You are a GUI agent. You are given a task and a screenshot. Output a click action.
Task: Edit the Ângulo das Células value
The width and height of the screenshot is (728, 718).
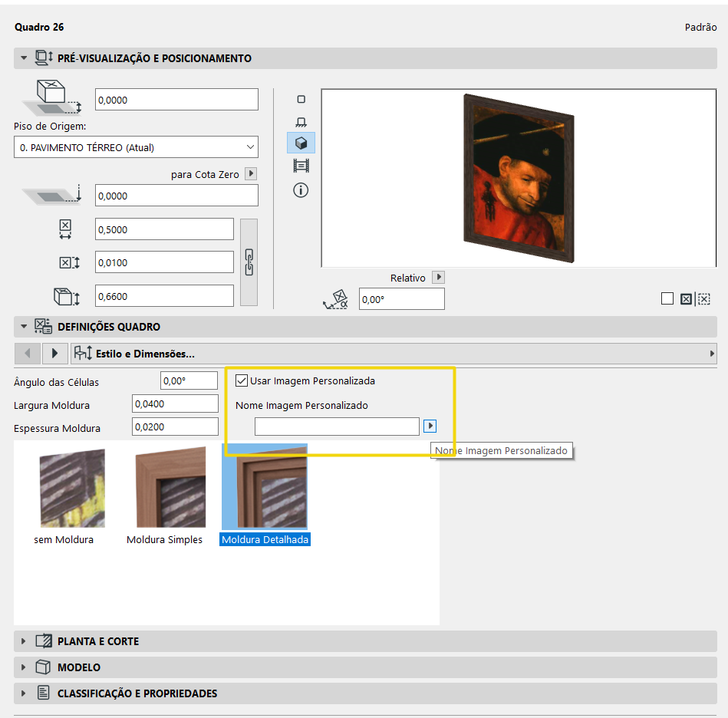pos(189,380)
